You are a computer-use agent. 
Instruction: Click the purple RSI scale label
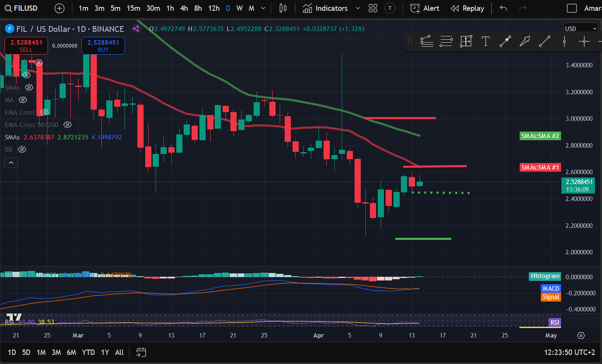(x=554, y=322)
